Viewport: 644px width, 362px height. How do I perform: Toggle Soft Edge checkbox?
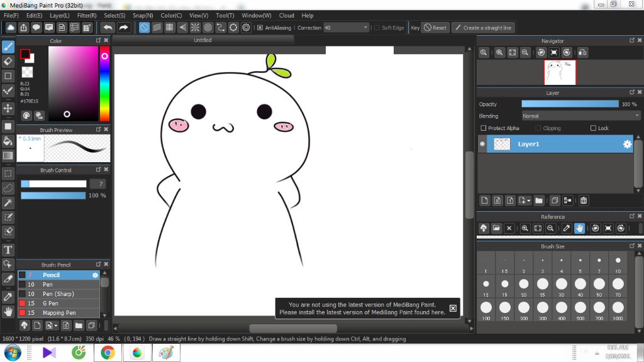pyautogui.click(x=377, y=28)
